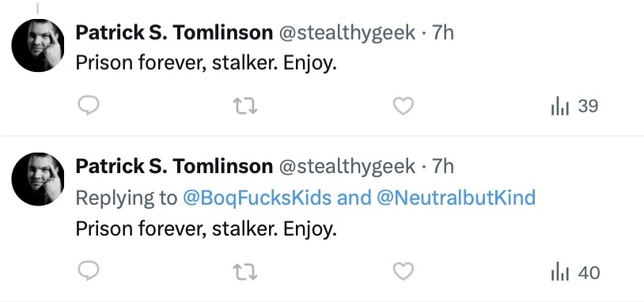Retweet the second tweet with reply mentions
The image size is (644, 302).
tap(245, 272)
